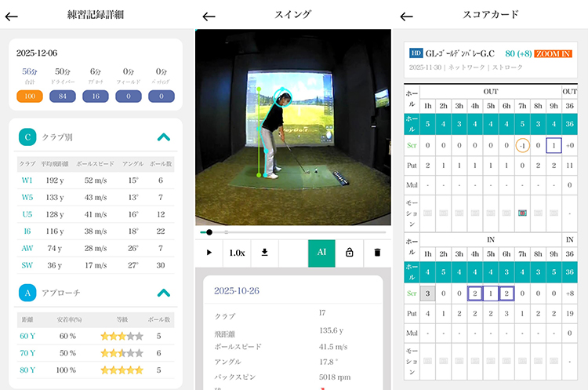Select the orange 100 total pill
The width and height of the screenshot is (588, 390).
29,97
